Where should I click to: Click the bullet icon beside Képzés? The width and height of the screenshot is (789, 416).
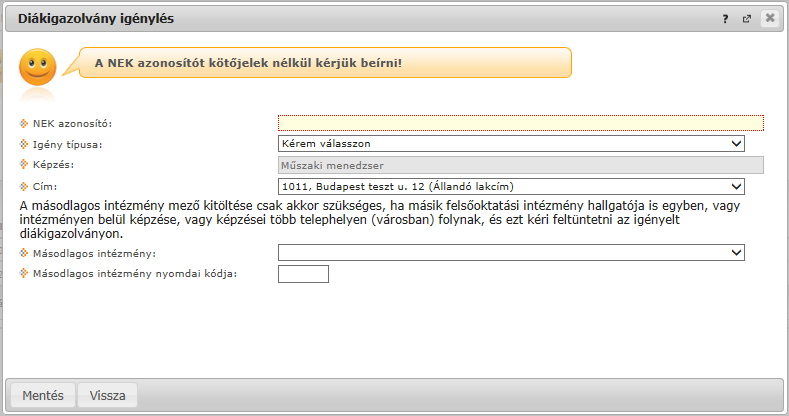[24, 164]
